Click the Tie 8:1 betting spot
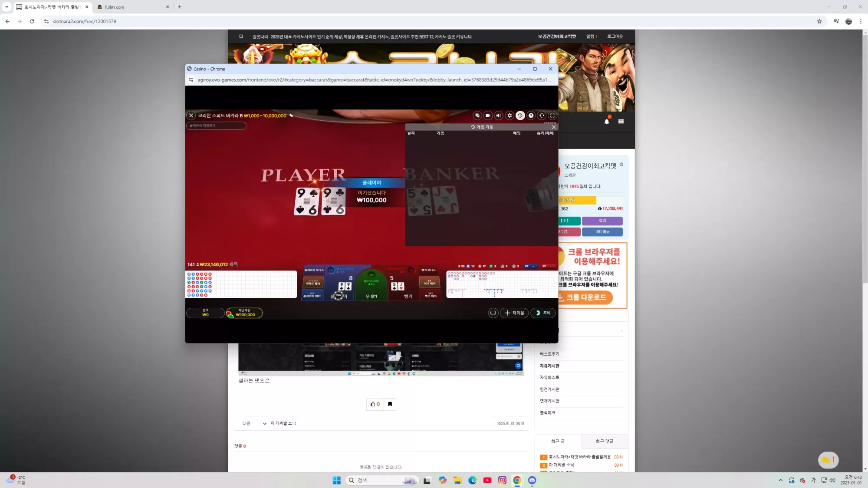 pyautogui.click(x=371, y=284)
